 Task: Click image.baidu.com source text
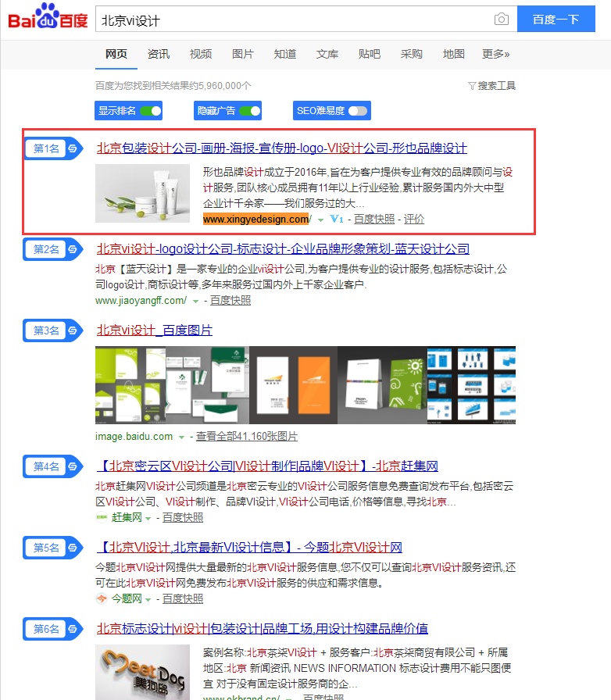click(134, 436)
